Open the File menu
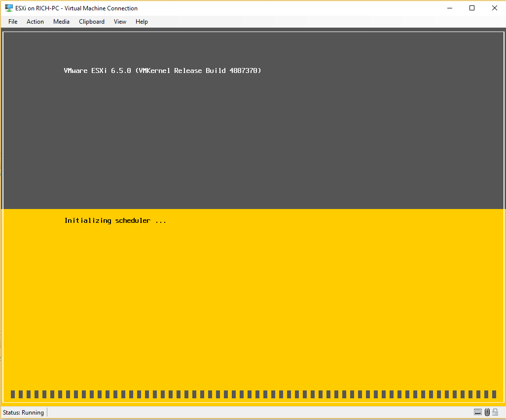The width and height of the screenshot is (506, 420). click(13, 22)
